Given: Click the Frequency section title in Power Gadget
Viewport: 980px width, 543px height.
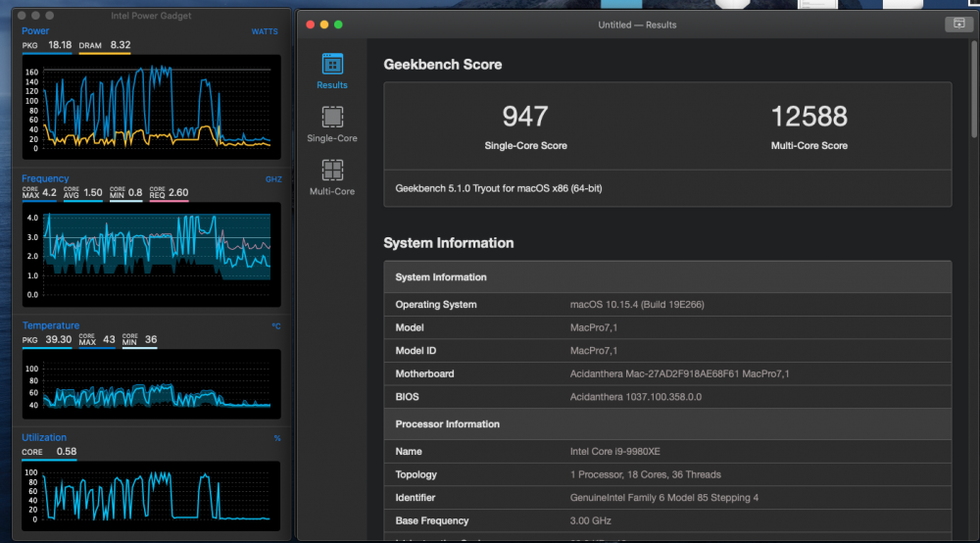Looking at the screenshot, I should [x=45, y=178].
